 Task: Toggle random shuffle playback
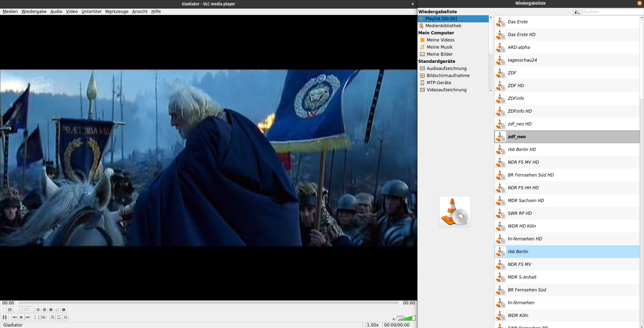[x=66, y=317]
